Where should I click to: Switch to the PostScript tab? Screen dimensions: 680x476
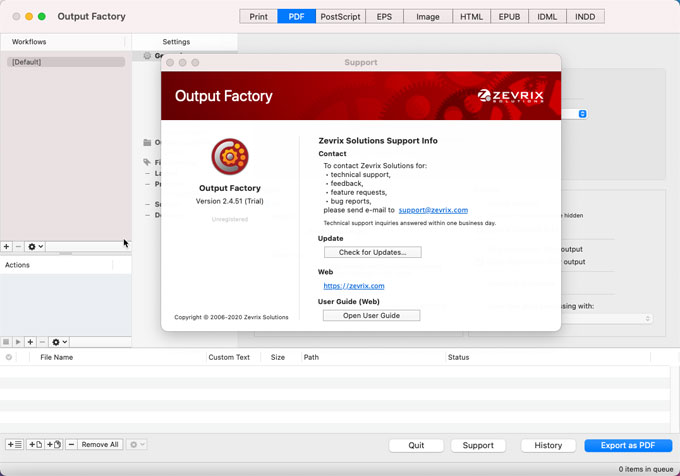340,16
